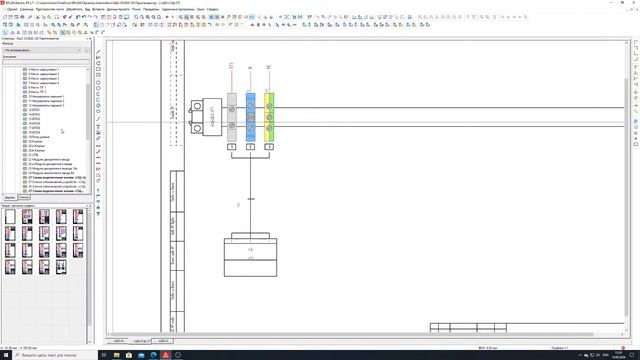The height and width of the screenshot is (360, 640).
Task: Open the blank white thumbnail in preview panel
Action: pyautogui.click(x=10, y=217)
